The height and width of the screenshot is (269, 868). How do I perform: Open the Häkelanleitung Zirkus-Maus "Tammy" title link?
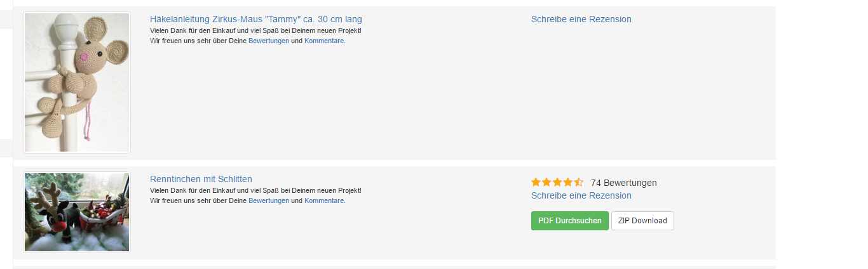(255, 19)
